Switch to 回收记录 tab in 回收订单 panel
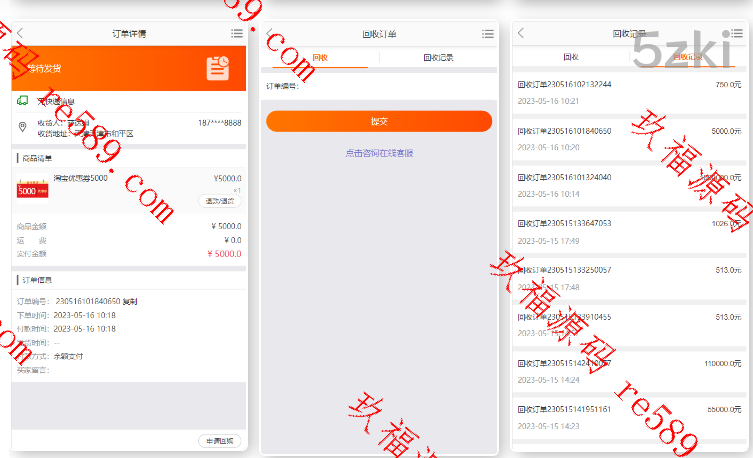 point(438,58)
